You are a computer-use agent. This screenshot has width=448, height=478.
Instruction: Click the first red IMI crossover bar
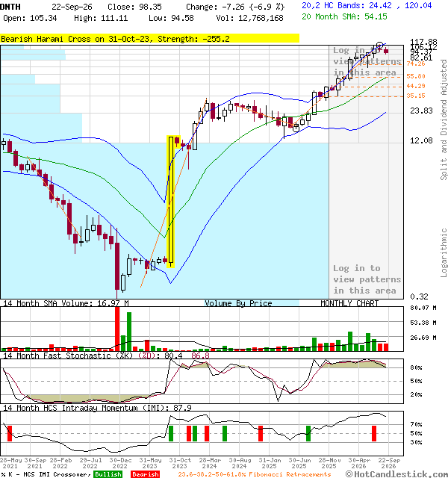coord(10,433)
